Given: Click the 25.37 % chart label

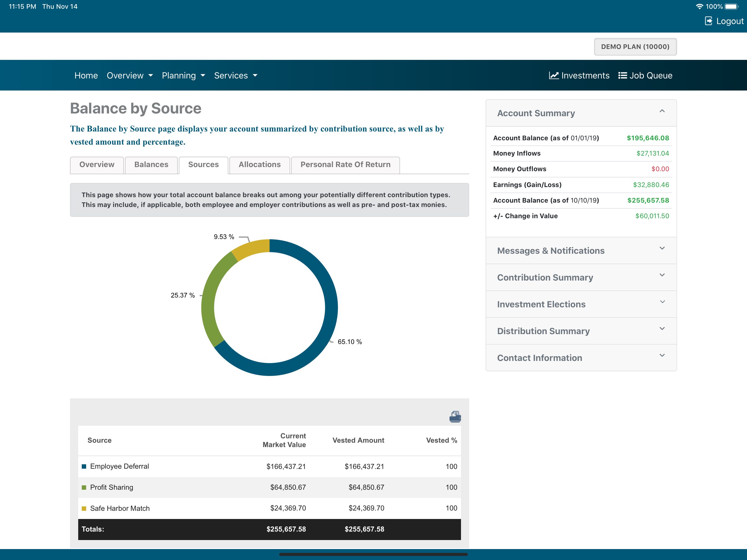Looking at the screenshot, I should point(183,295).
